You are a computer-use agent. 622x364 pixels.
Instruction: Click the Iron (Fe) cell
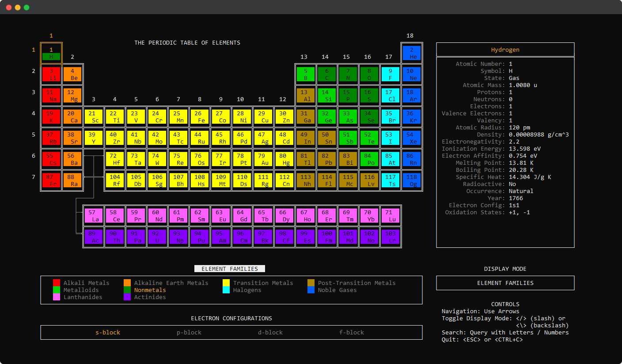click(200, 117)
